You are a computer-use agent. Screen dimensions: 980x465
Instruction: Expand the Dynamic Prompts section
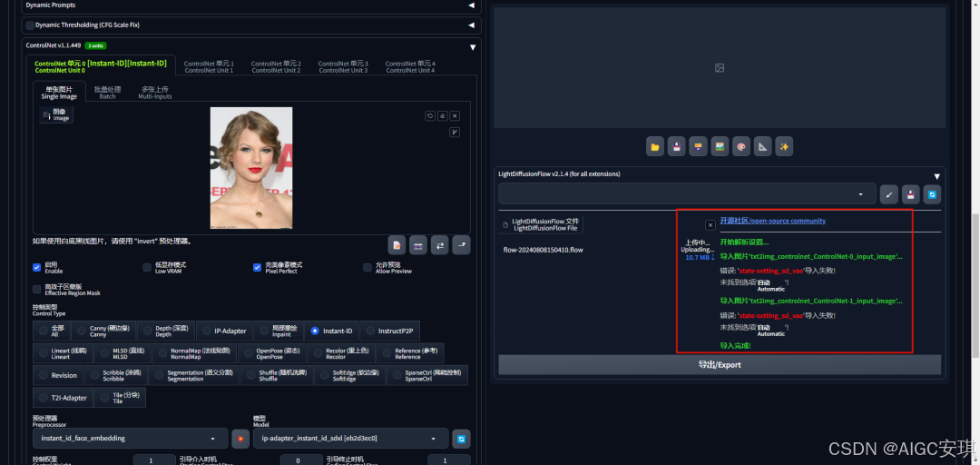coord(471,5)
